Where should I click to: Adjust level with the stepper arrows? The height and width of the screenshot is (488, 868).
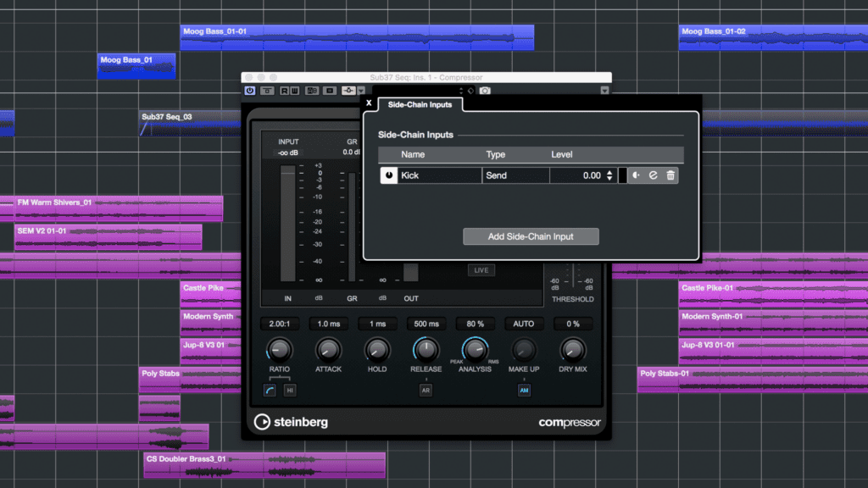click(609, 175)
